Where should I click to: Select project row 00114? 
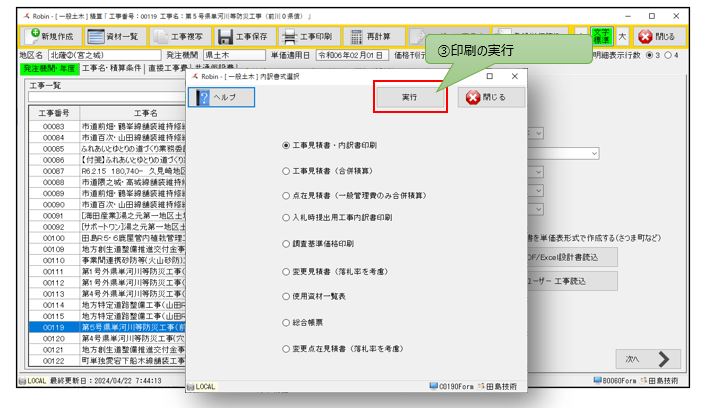click(107, 305)
